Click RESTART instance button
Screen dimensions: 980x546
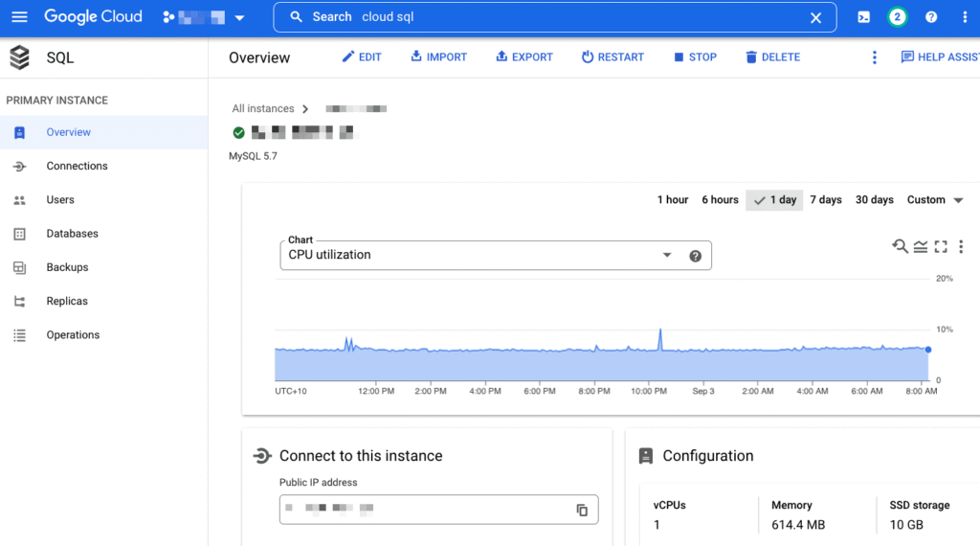pos(612,57)
